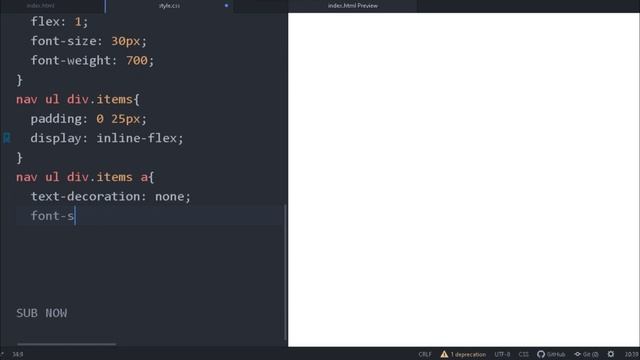The image size is (640, 360).
Task: Click the 'font-weight: 700;' line
Action: tap(92, 60)
